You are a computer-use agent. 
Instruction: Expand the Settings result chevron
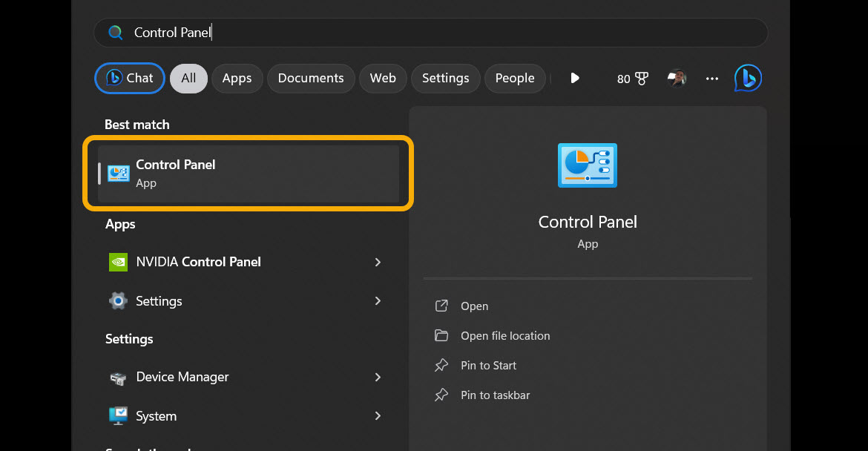click(378, 301)
